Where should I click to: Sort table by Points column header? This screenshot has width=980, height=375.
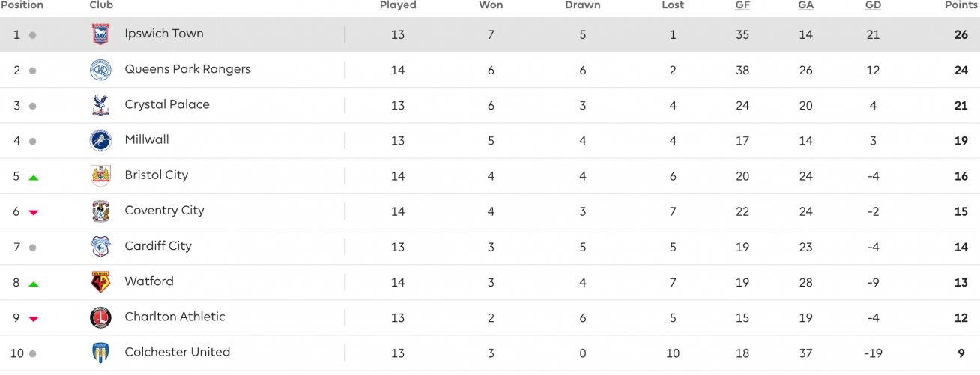[962, 5]
